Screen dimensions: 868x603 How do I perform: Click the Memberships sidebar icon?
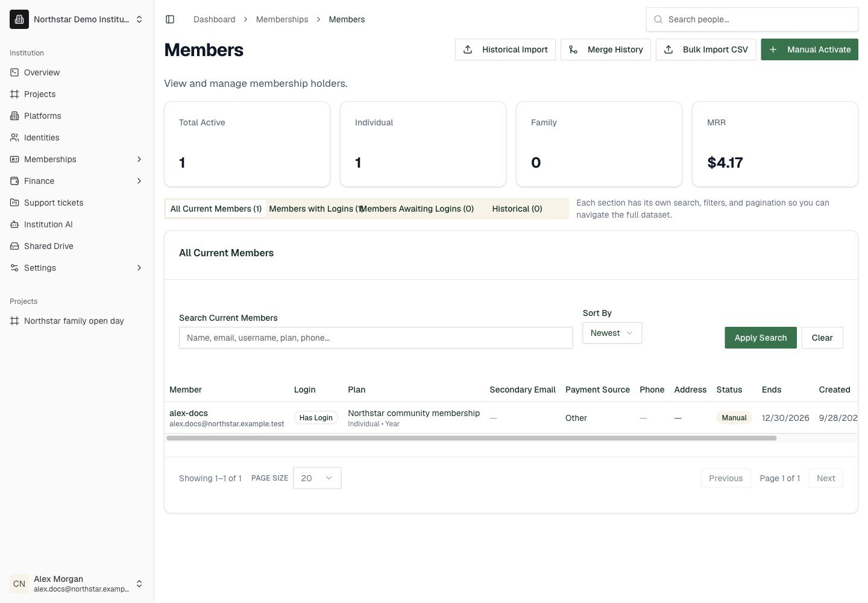click(x=14, y=159)
